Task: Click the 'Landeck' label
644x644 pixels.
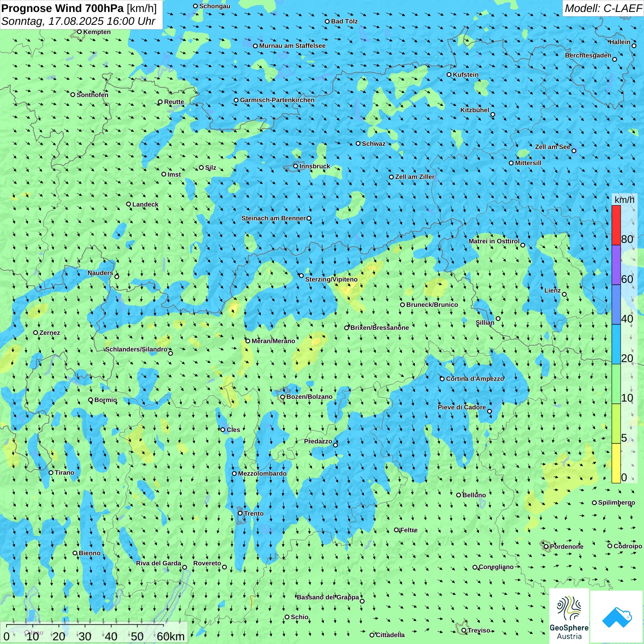Action: click(x=145, y=204)
